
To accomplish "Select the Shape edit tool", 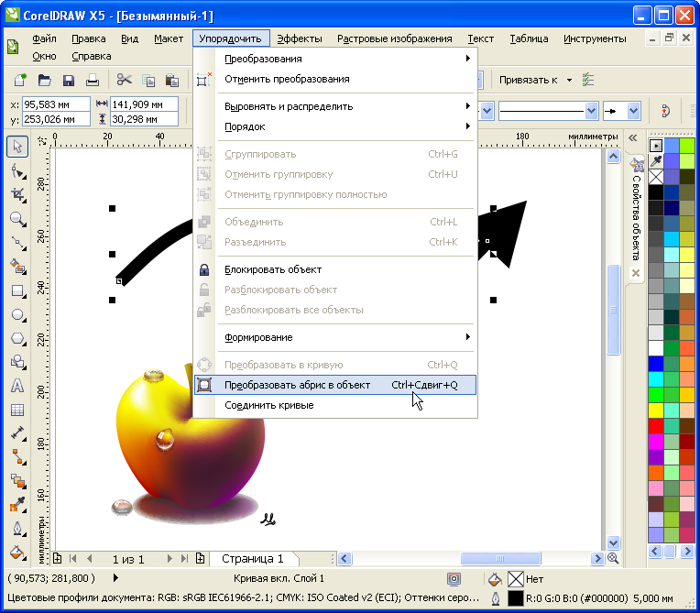I will tap(17, 170).
